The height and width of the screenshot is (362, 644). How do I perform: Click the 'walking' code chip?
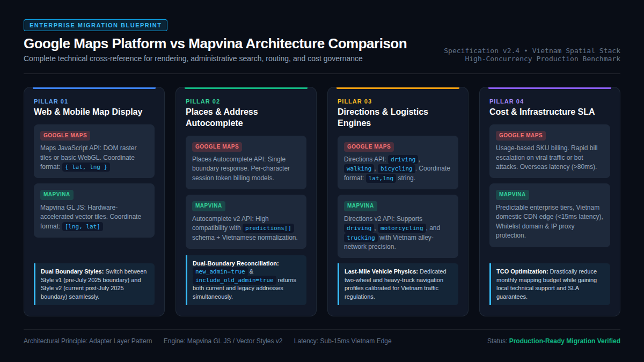(359, 169)
